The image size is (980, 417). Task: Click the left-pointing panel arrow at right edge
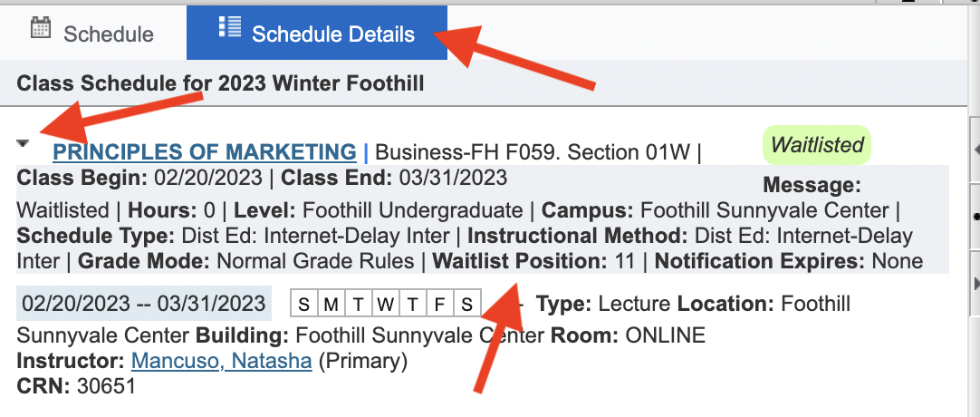click(975, 148)
